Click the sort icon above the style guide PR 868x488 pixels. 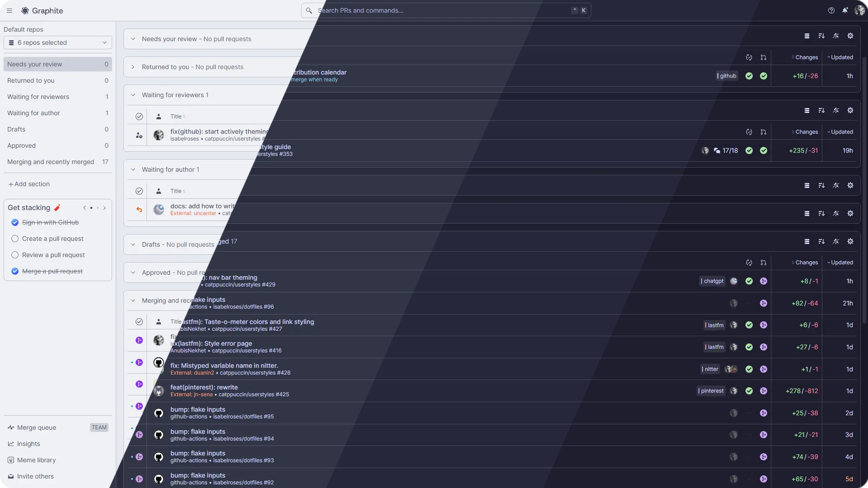tap(821, 110)
